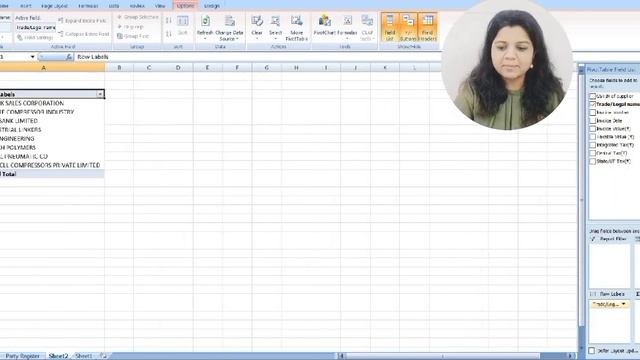Open the Select dropdown arrow
Screen dimensions: 640x360
[x=276, y=39]
